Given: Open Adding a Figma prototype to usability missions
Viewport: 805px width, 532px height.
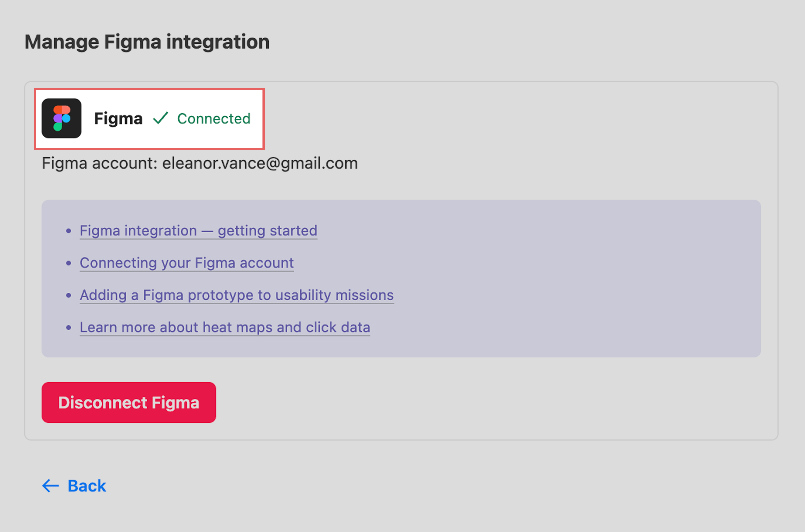Looking at the screenshot, I should 237,295.
